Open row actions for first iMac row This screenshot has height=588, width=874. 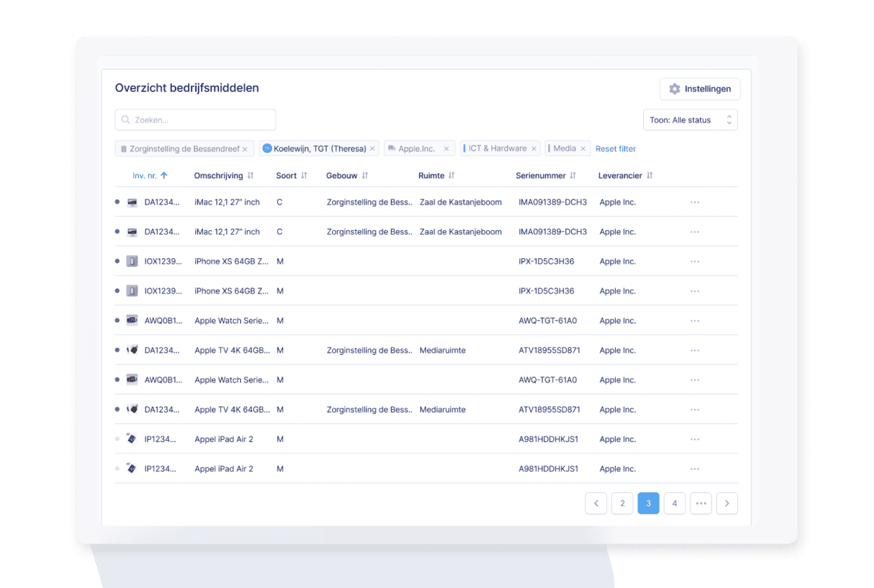(x=695, y=202)
